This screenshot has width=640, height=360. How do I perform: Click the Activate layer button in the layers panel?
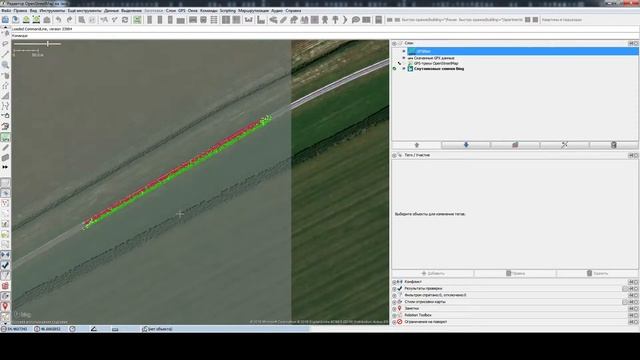click(515, 145)
